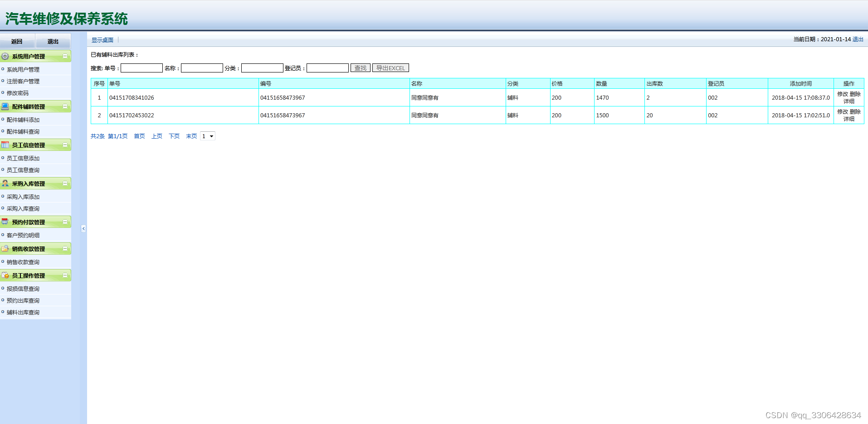Screen dimensions: 868x424
Task: Click the 返回 button
Action: pos(17,41)
